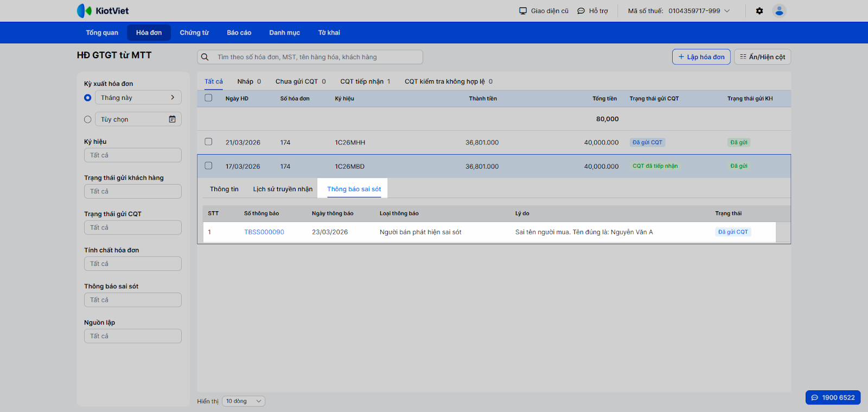Screen dimensions: 868x412
Task: Go to Tổng quan menu
Action: coord(102,33)
